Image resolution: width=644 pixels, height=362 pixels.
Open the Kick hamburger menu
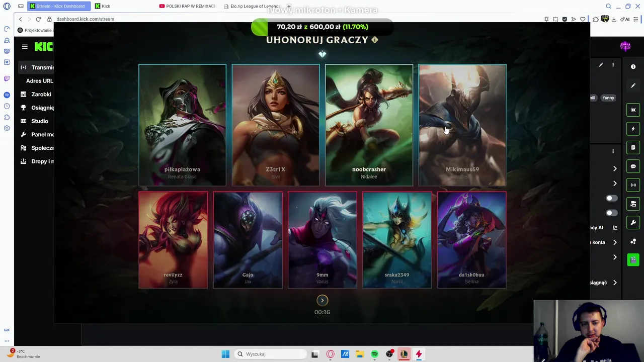coord(25,47)
